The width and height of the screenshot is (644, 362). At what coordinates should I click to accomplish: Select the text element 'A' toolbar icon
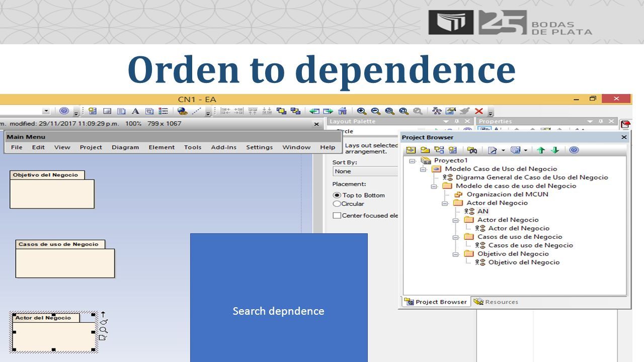135,111
